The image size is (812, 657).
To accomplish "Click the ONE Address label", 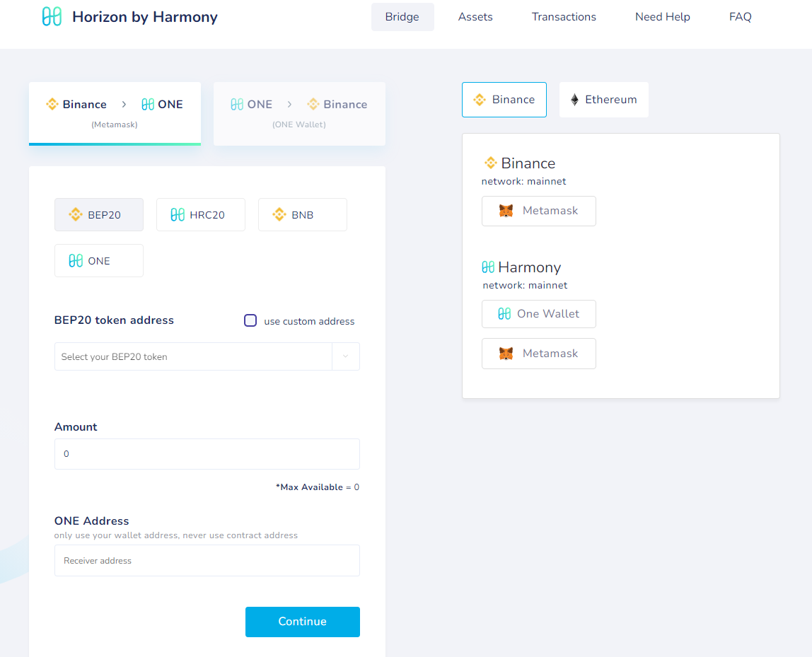I will pyautogui.click(x=92, y=521).
